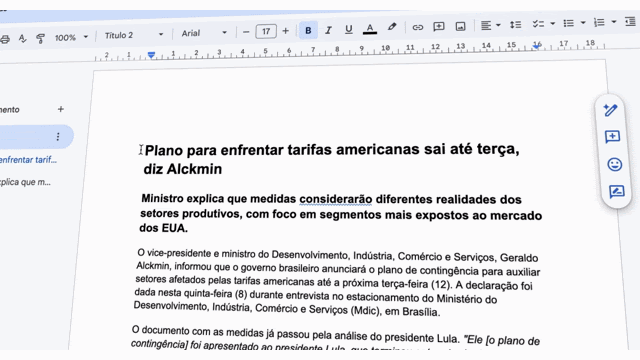
Task: Toggle bold formatting
Action: click(308, 30)
